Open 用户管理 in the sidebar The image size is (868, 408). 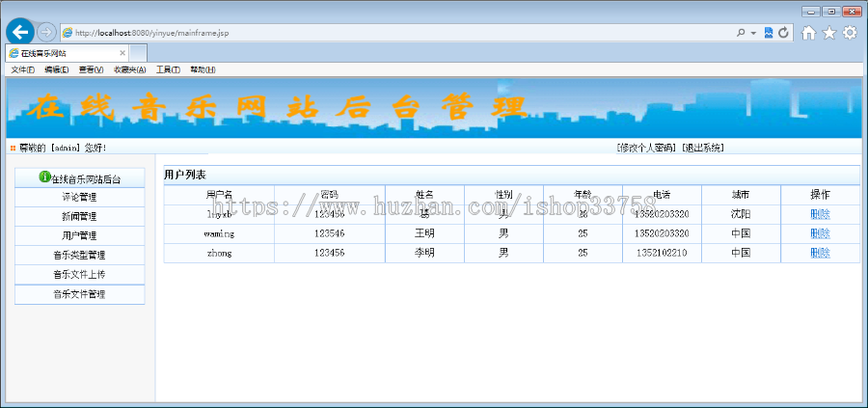80,236
